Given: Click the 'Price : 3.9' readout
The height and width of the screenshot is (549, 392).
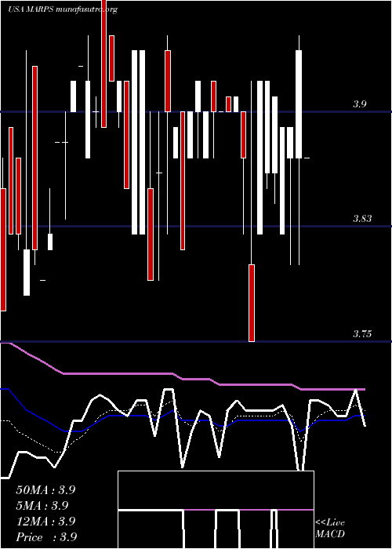Looking at the screenshot, I should [46, 537].
